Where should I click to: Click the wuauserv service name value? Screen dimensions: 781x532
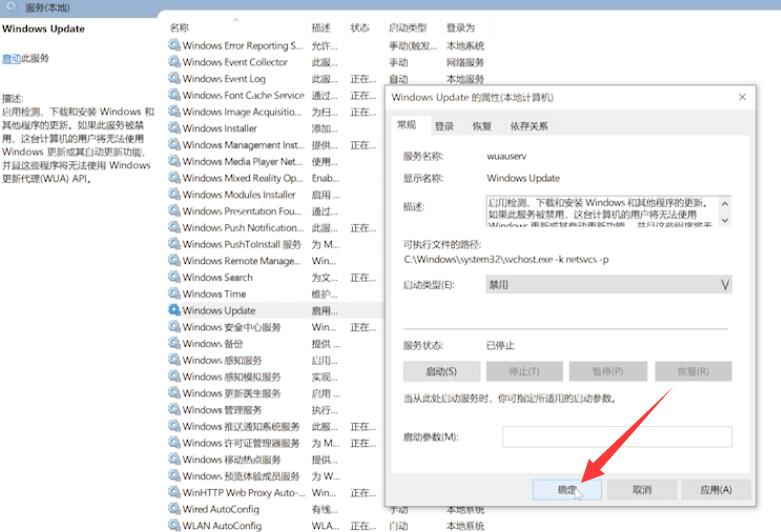(507, 156)
